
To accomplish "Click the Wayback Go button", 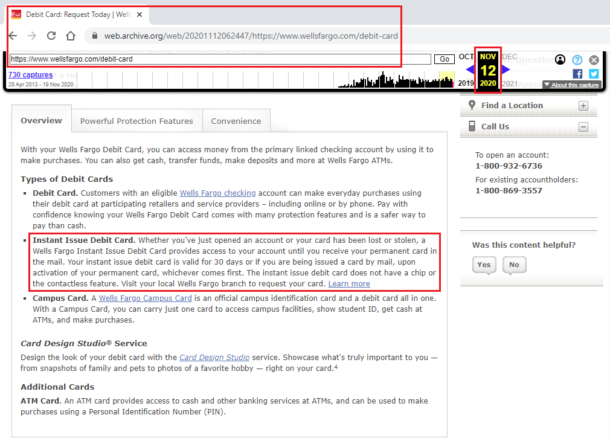I will pos(445,60).
